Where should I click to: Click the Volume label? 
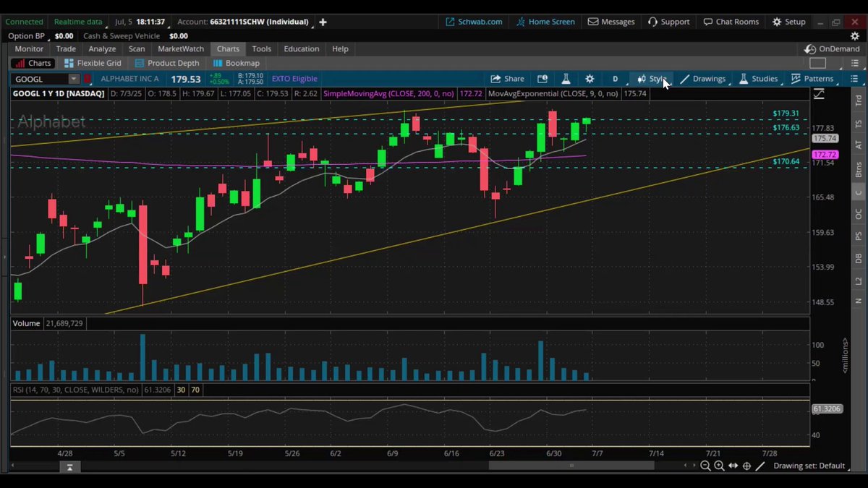tap(26, 323)
